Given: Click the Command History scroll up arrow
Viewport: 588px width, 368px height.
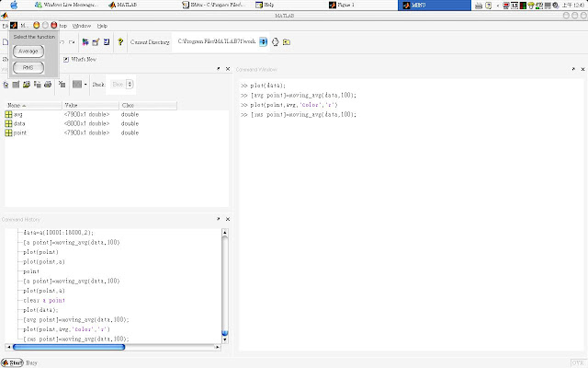Looking at the screenshot, I should (x=224, y=233).
